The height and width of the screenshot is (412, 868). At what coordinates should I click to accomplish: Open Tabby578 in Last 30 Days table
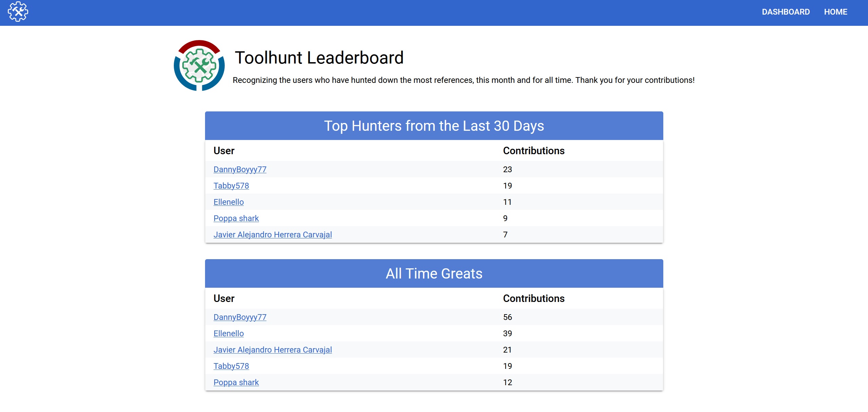pyautogui.click(x=231, y=185)
